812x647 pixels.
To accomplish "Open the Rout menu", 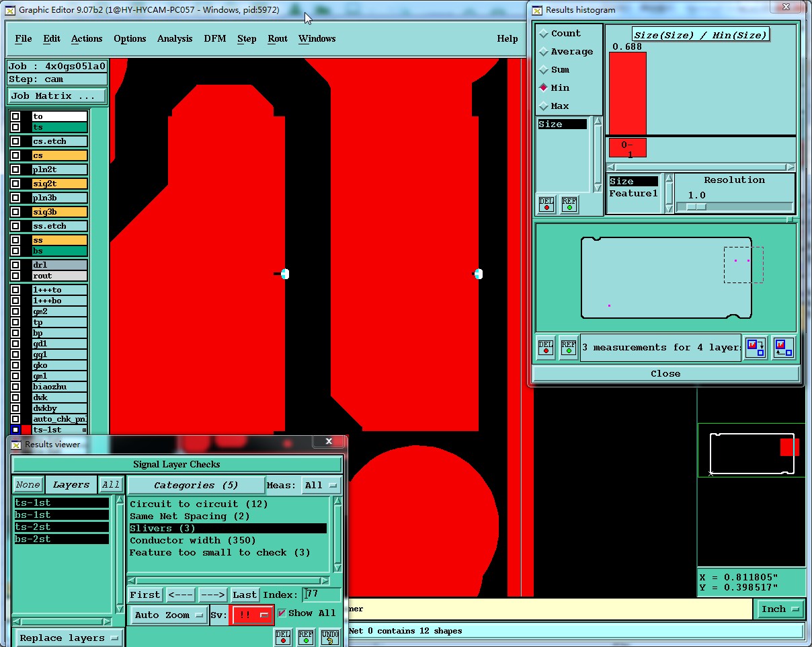I will point(278,38).
